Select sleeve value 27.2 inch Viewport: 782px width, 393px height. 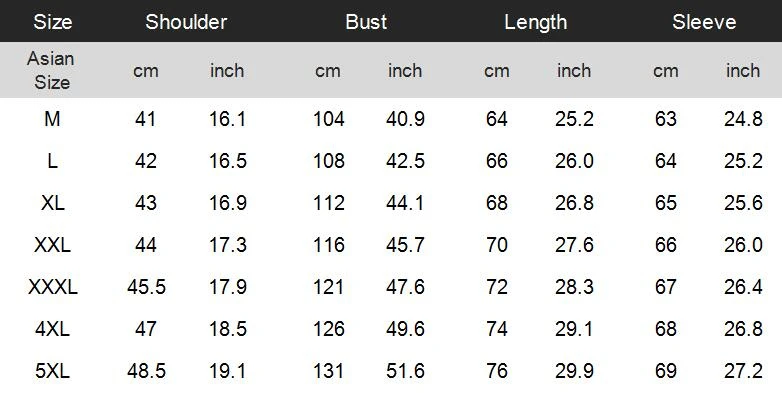[x=743, y=371]
